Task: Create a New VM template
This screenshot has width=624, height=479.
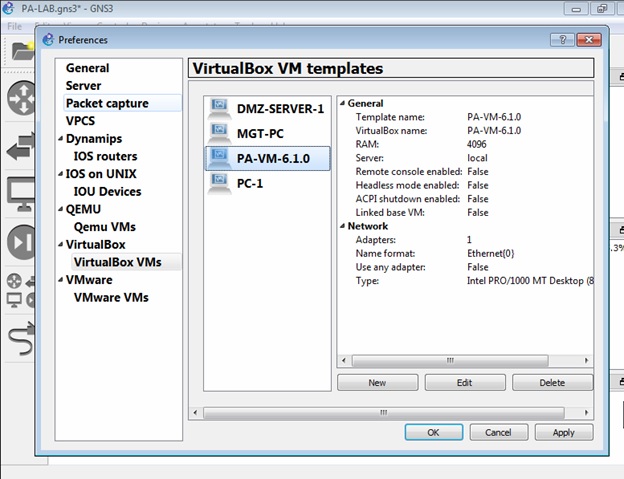Action: (x=377, y=382)
